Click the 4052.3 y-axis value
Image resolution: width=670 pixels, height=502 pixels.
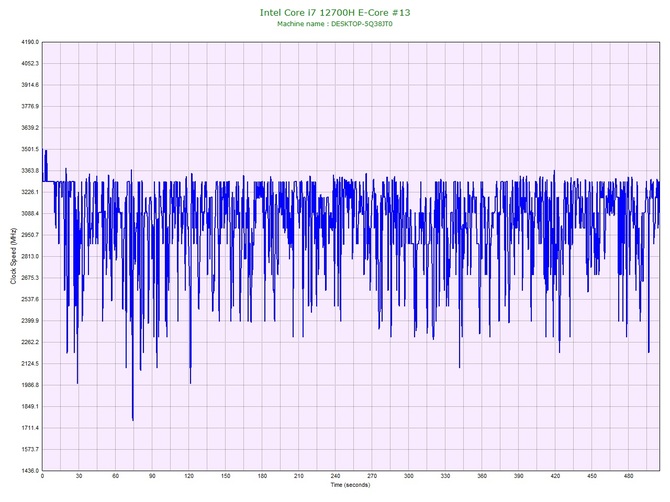coord(30,63)
